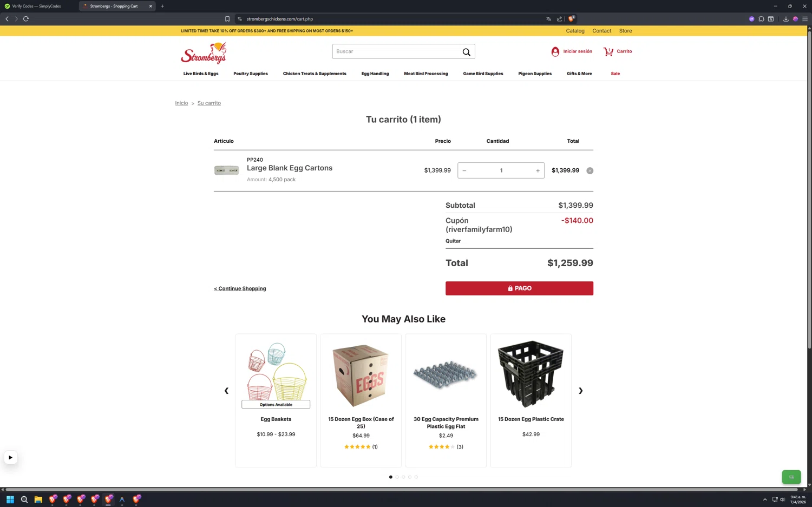Click the Catalog link
The image size is (812, 507).
pos(575,31)
